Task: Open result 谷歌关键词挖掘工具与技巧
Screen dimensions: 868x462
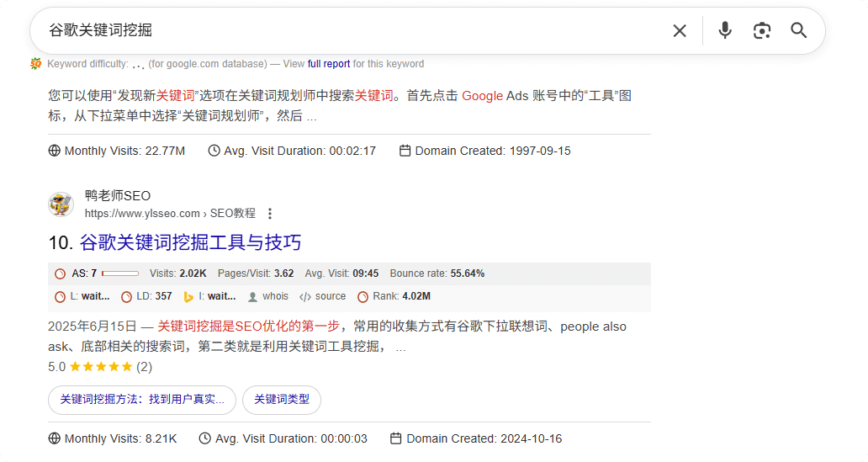Action: tap(190, 242)
